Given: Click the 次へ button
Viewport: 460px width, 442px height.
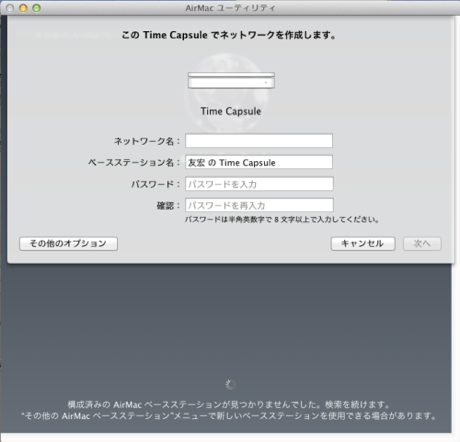Looking at the screenshot, I should [x=422, y=244].
